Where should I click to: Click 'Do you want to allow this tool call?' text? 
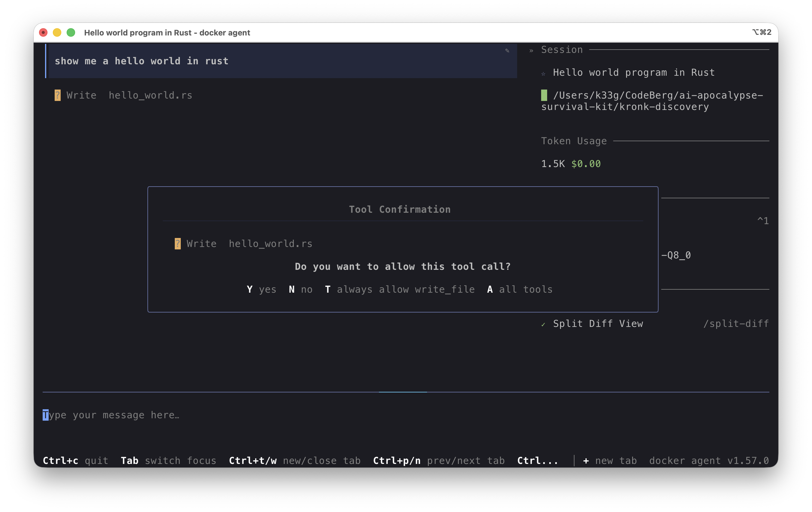(x=403, y=267)
